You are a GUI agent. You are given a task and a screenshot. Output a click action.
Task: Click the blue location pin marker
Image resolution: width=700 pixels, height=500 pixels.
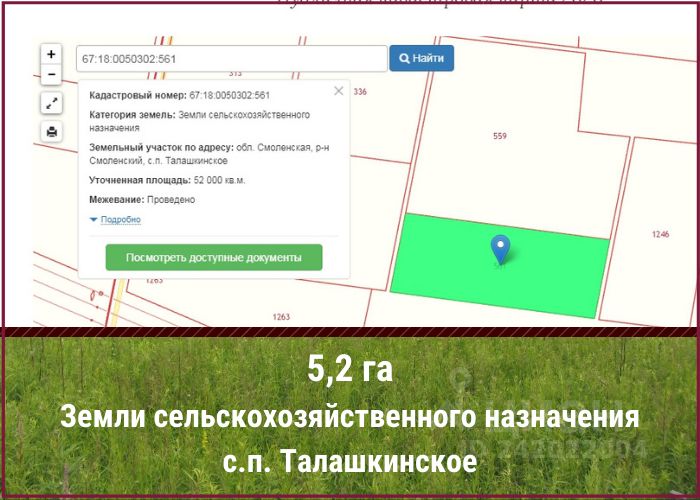pyautogui.click(x=500, y=250)
